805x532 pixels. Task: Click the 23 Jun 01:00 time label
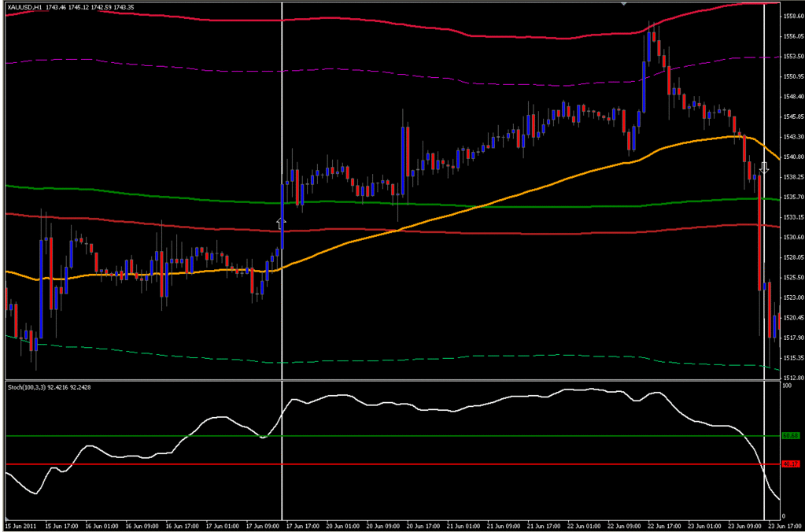(705, 526)
